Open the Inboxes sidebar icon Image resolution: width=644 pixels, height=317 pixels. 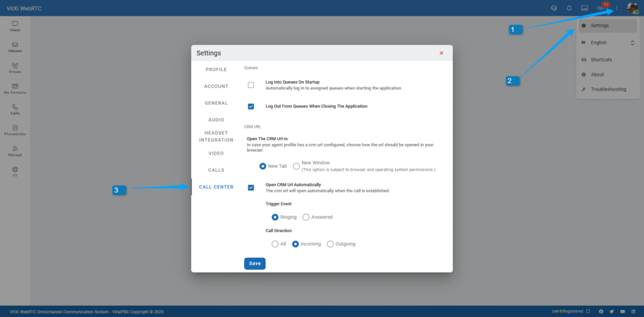tap(15, 47)
